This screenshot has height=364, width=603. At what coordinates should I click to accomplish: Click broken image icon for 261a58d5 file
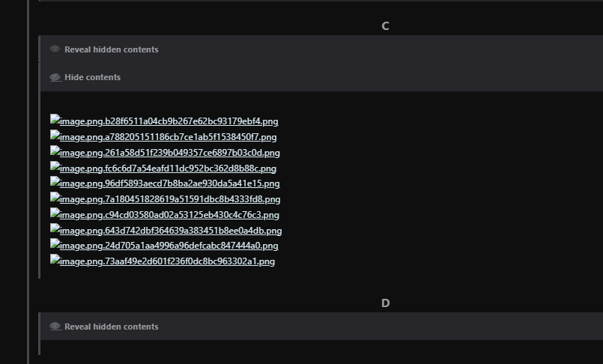(55, 151)
